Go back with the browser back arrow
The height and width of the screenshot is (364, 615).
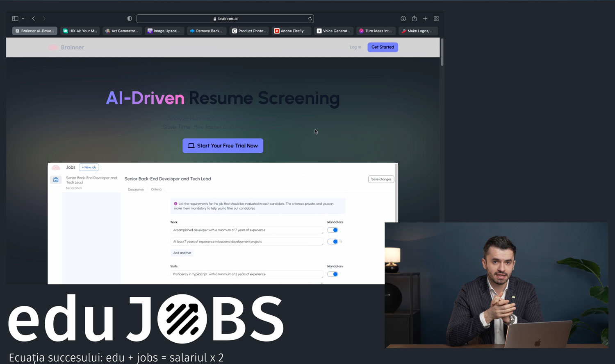tap(34, 18)
